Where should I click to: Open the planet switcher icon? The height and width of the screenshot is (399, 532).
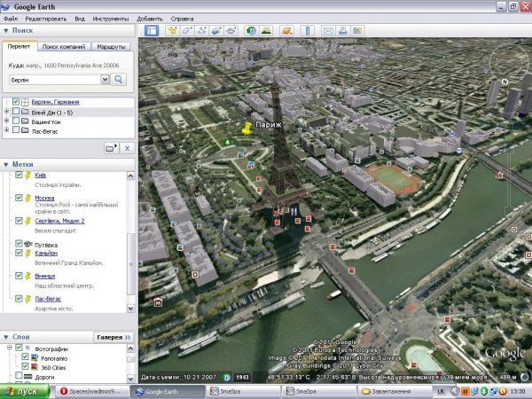[286, 31]
